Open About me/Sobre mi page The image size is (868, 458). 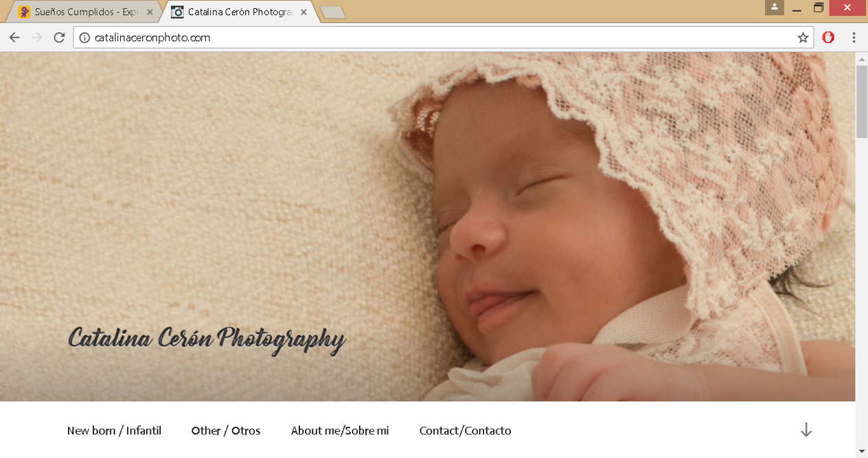(x=340, y=431)
